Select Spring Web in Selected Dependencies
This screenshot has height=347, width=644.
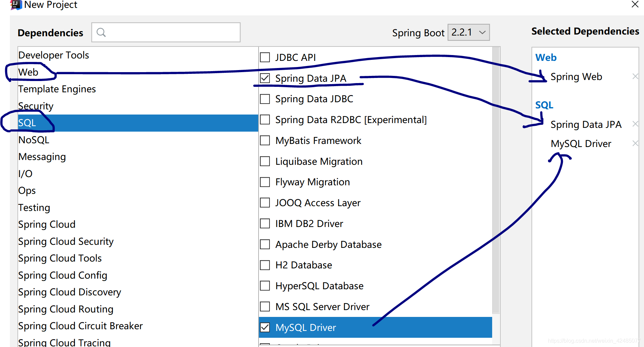click(x=576, y=77)
